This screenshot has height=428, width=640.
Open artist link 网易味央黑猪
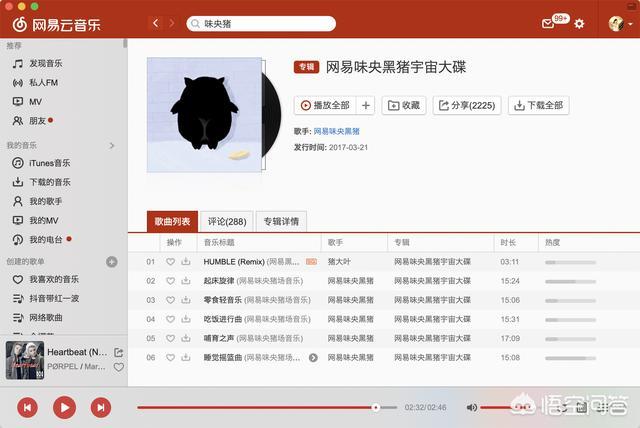tap(337, 131)
